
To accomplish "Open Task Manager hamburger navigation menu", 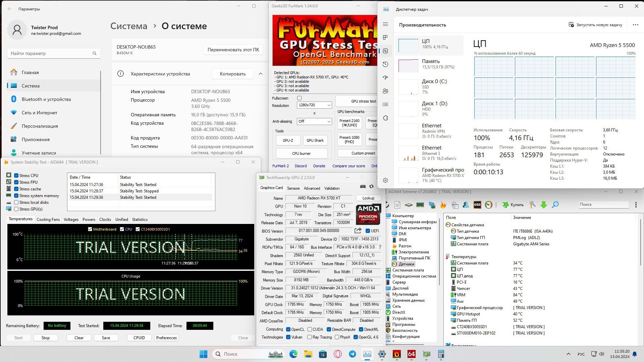I will point(385,24).
